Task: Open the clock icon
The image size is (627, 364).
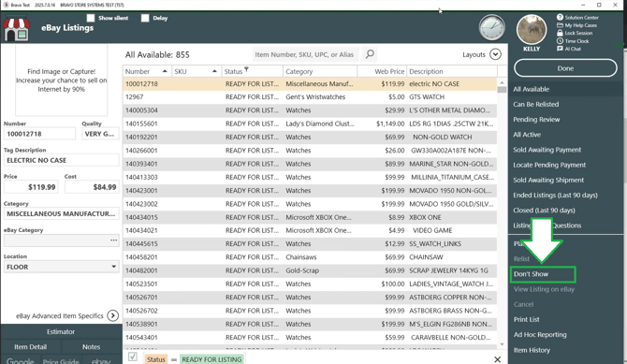Action: 492,27
